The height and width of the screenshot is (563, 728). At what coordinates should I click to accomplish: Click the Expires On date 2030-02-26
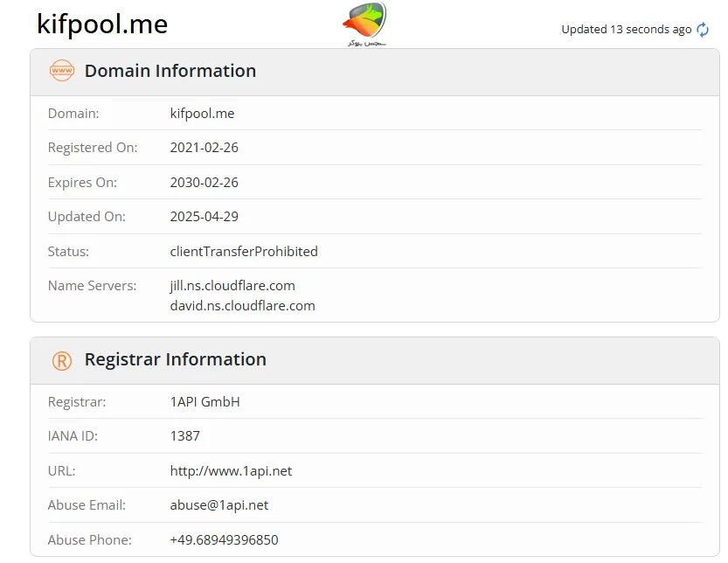coord(204,183)
